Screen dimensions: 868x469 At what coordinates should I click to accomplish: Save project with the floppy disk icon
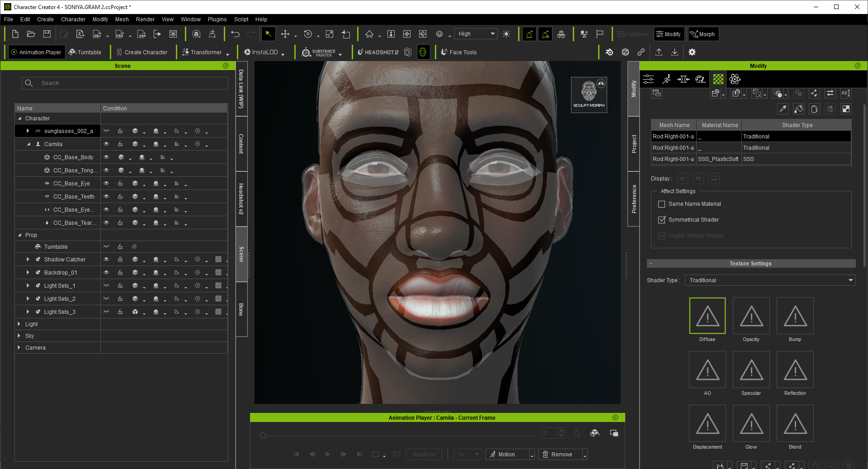(x=47, y=34)
